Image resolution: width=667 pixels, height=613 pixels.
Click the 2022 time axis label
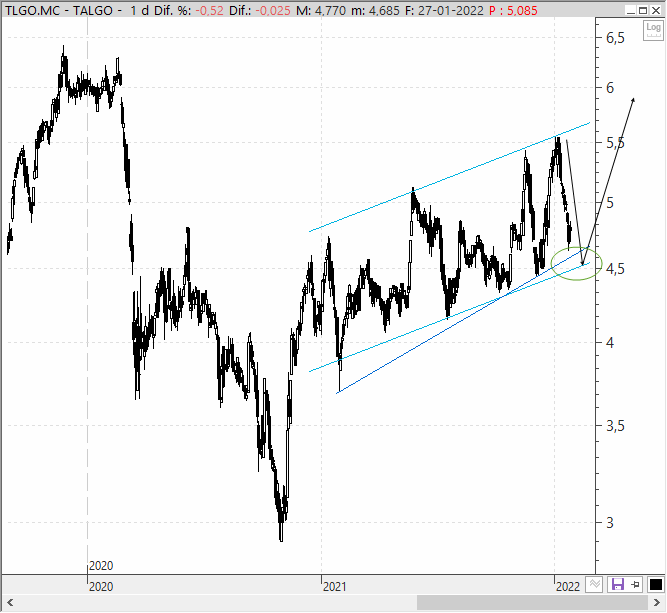click(568, 587)
